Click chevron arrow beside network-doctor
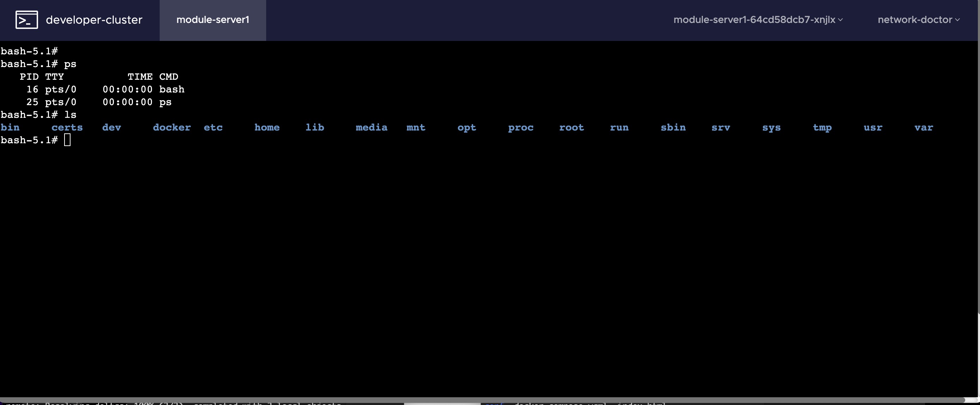Viewport: 980px width, 405px height. [x=957, y=20]
